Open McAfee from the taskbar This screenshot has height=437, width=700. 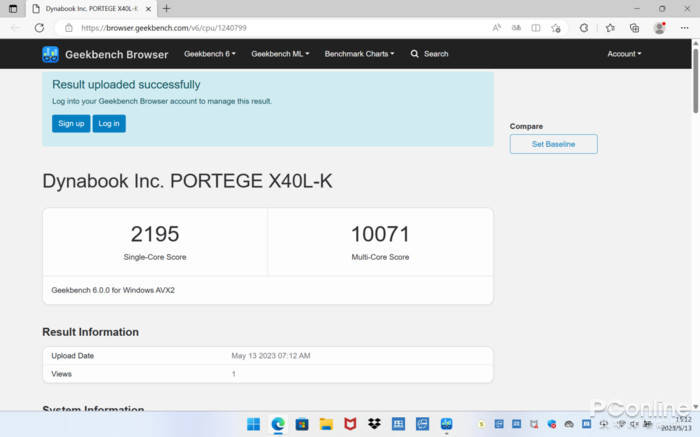(x=350, y=424)
